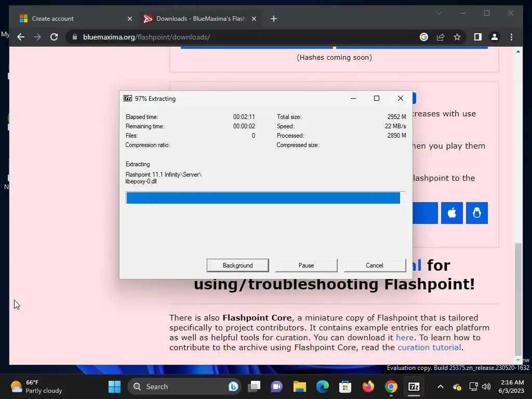
Task: View site security lock information
Action: 75,37
